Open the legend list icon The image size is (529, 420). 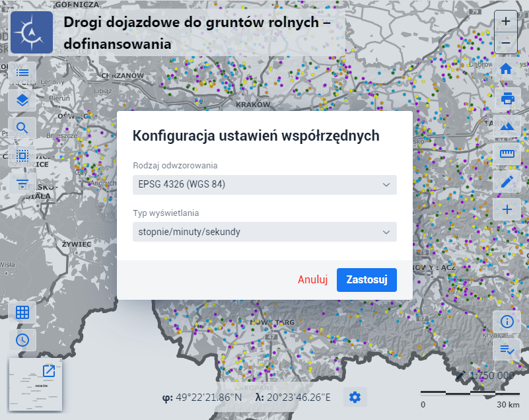pos(22,73)
